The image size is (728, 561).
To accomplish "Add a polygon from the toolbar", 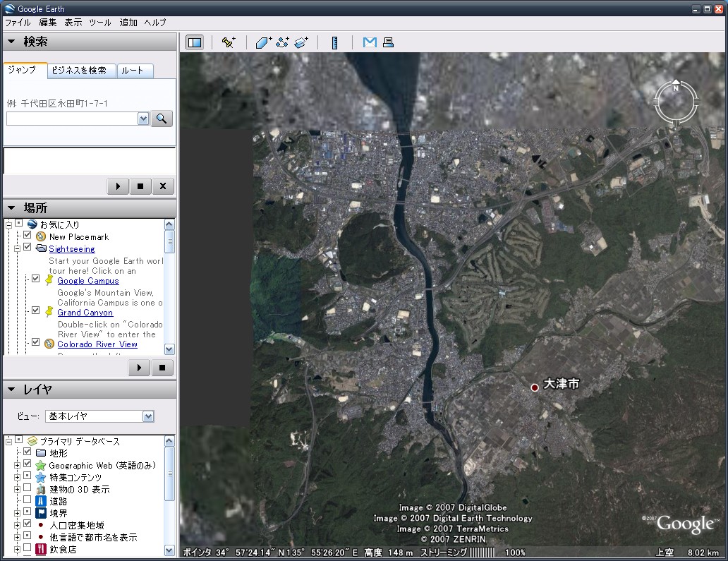I will 264,42.
